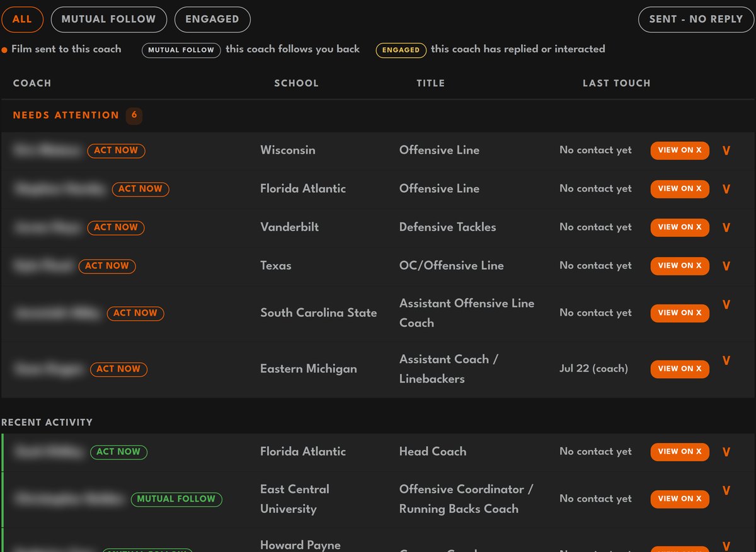Screen dimensions: 756x552
Task: Expand the Vanderbilt Defensive Tackles row chevron
Action: coord(726,227)
